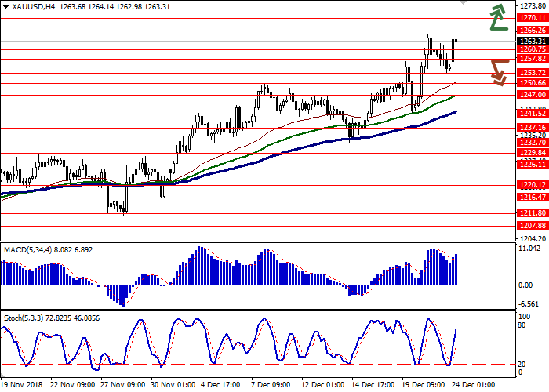Select the 1266.26 price level label
This screenshot has width=549, height=392.
coord(531,30)
